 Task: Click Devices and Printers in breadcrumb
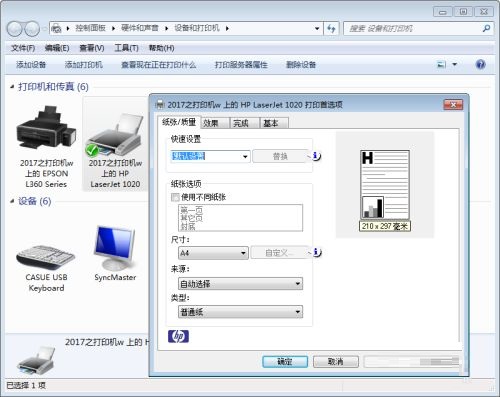[x=197, y=28]
